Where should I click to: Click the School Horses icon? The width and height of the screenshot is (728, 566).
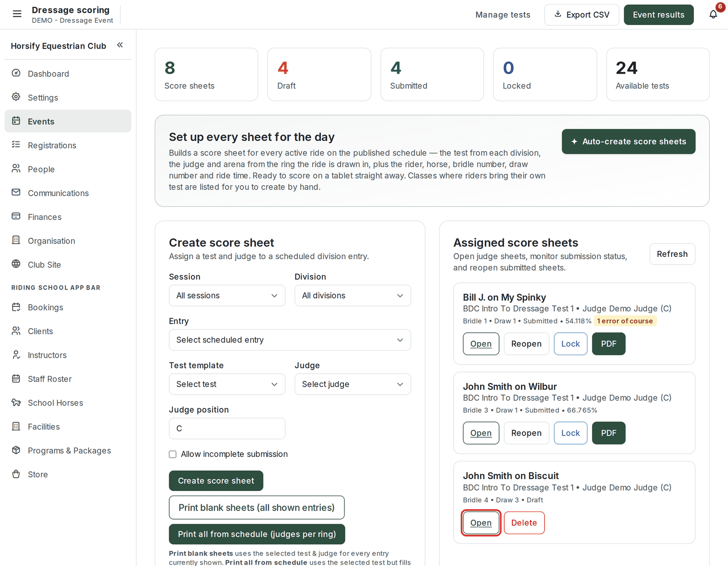pos(16,402)
